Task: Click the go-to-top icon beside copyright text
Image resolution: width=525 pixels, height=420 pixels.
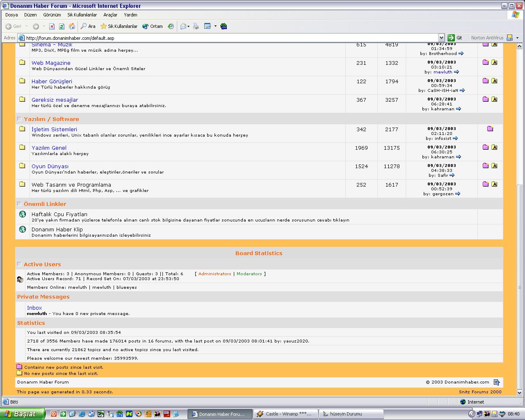Action: click(497, 382)
